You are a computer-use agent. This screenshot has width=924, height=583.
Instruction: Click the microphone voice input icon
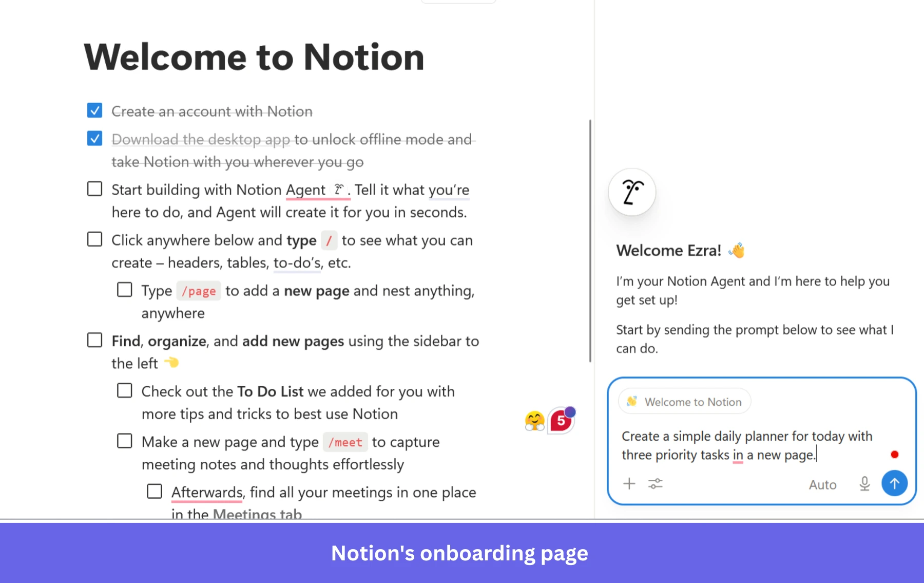(864, 484)
